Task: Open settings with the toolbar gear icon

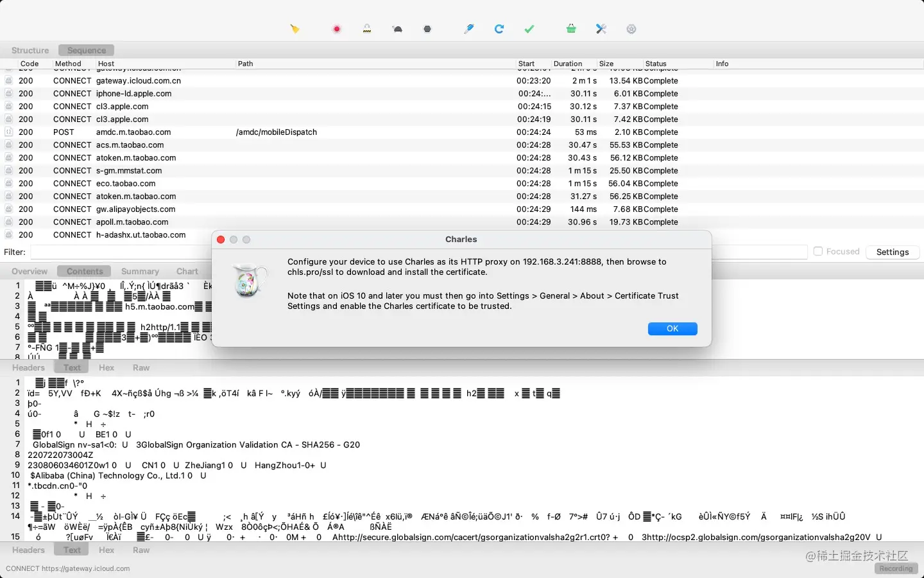Action: click(631, 29)
